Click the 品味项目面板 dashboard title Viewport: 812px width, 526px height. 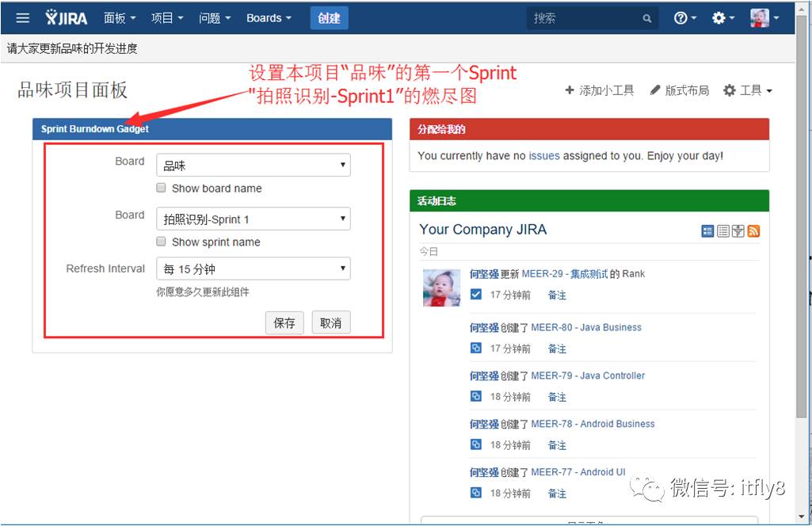point(73,90)
